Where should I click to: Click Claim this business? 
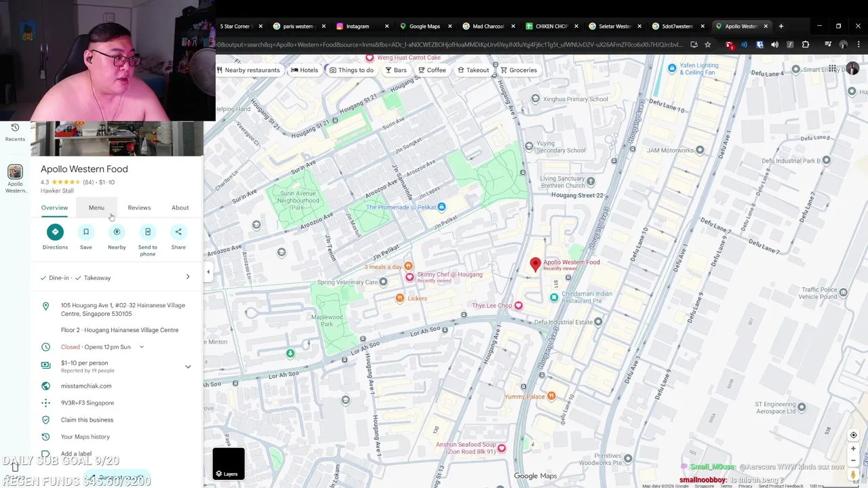pos(87,420)
